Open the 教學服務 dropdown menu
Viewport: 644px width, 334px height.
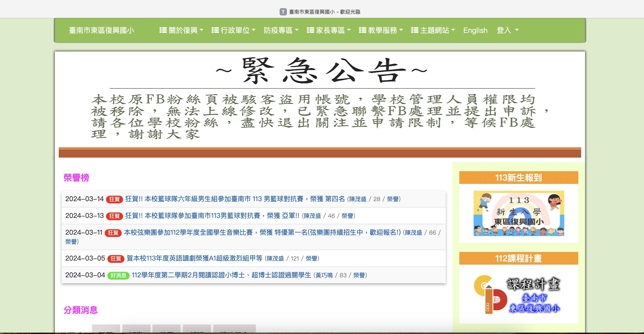click(x=381, y=31)
